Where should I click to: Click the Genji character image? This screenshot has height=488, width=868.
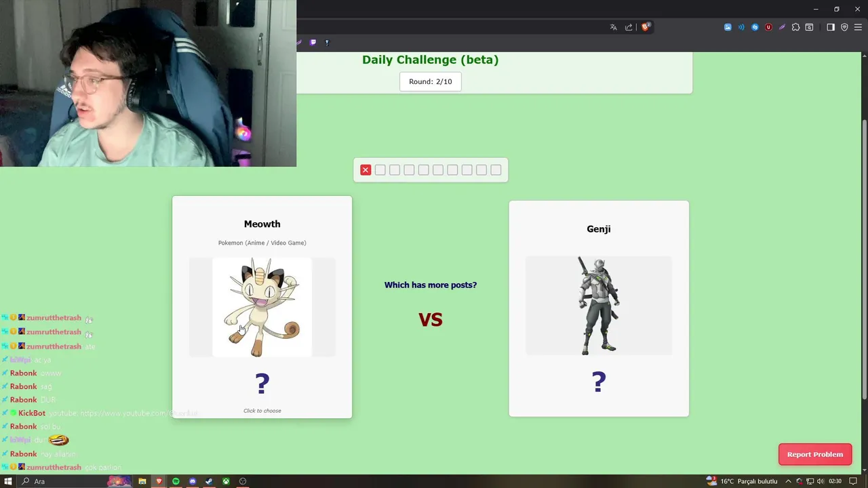point(599,306)
